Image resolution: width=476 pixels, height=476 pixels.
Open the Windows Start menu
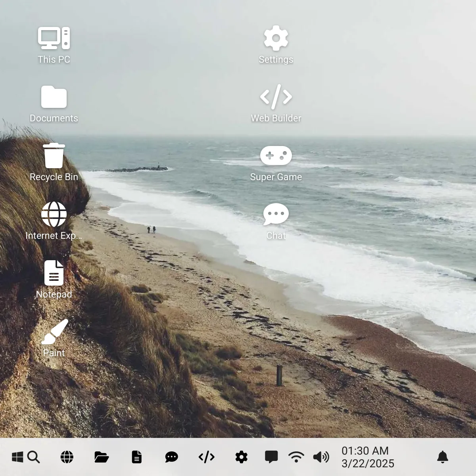point(17,457)
